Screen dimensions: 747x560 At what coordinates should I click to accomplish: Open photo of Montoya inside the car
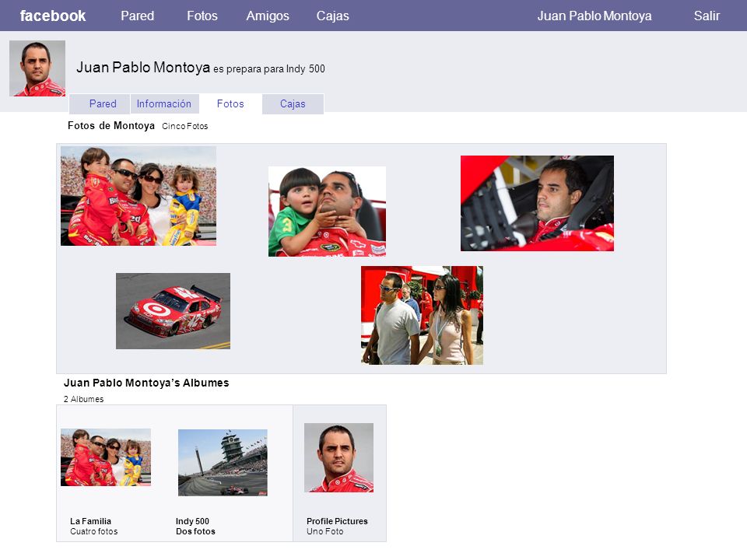537,203
